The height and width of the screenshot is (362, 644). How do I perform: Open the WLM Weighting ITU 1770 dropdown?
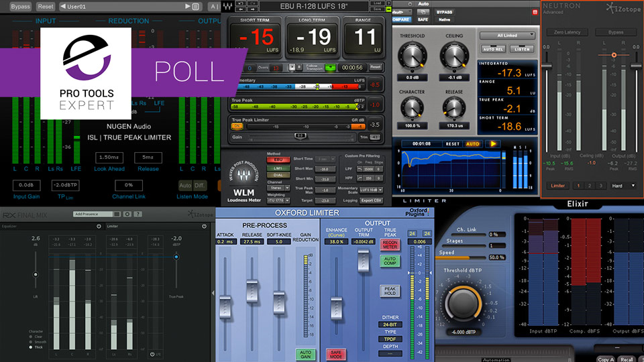point(278,200)
